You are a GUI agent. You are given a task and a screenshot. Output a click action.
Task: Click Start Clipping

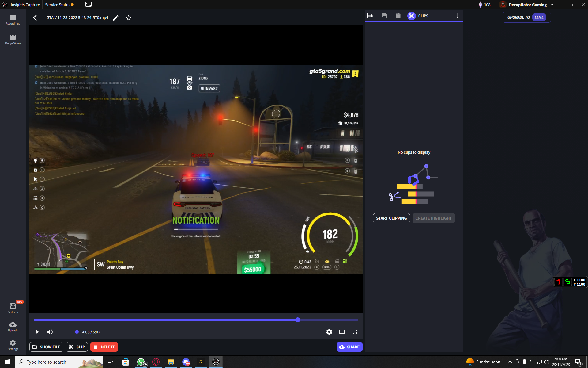391,218
